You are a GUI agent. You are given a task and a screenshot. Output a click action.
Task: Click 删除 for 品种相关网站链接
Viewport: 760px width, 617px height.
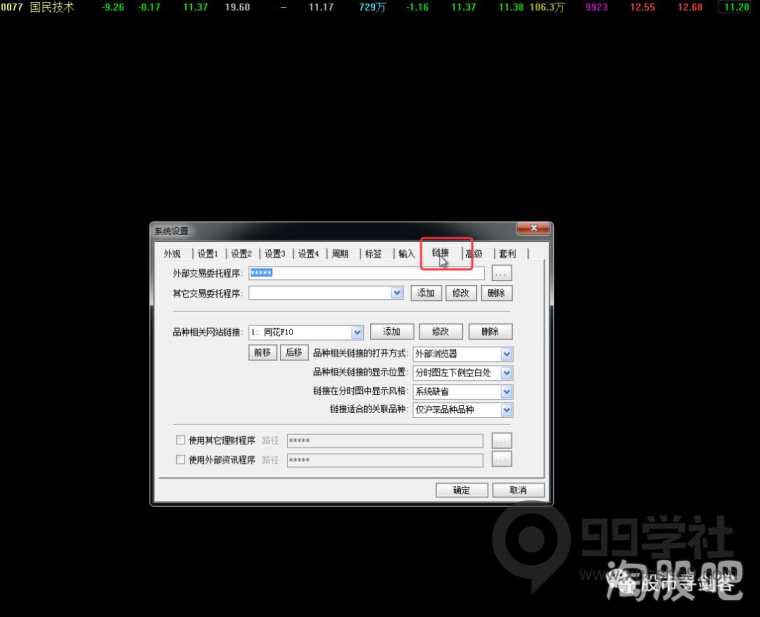[490, 332]
